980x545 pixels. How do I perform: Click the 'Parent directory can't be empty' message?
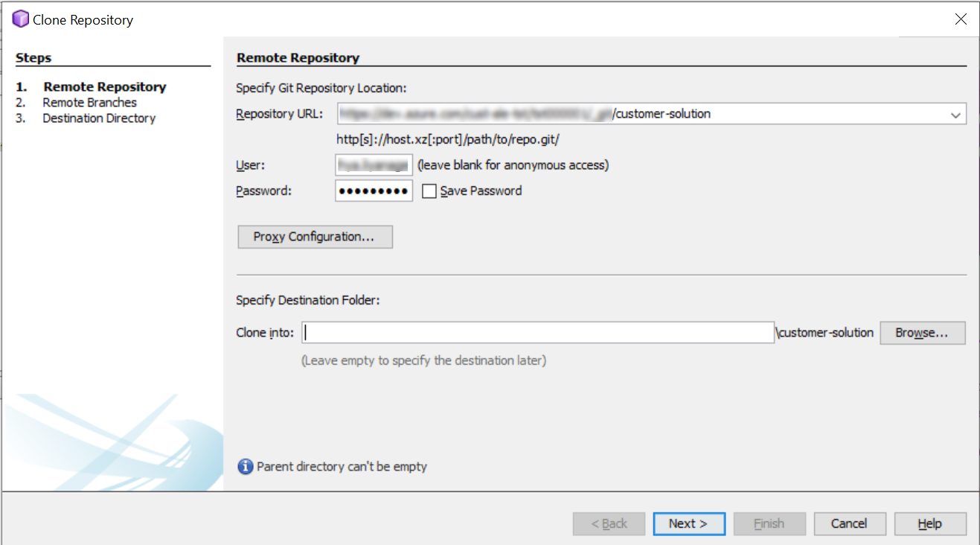342,467
